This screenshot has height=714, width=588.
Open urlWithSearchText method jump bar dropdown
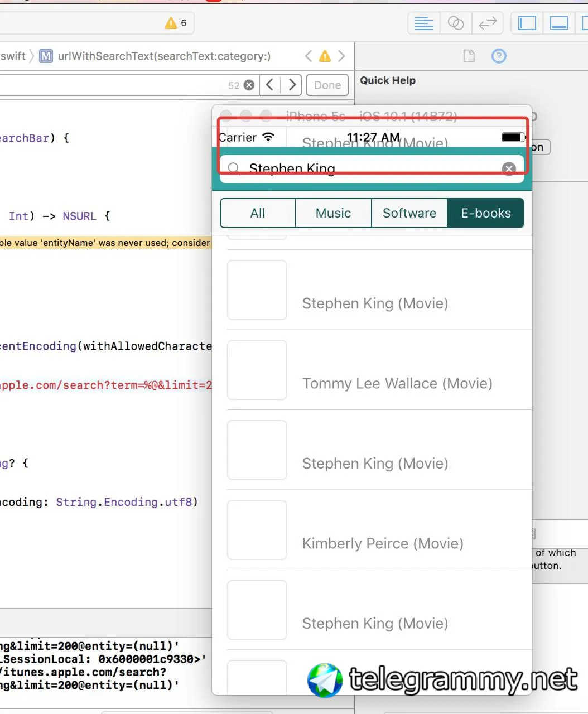[163, 56]
